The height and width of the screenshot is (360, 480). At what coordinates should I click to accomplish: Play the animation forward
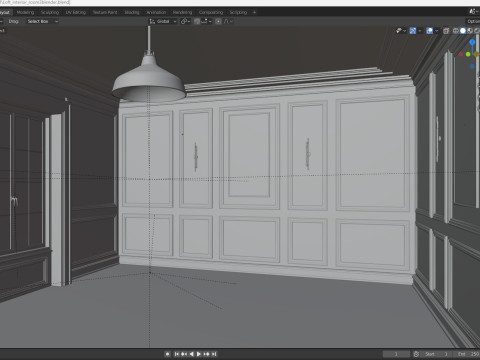(x=199, y=354)
